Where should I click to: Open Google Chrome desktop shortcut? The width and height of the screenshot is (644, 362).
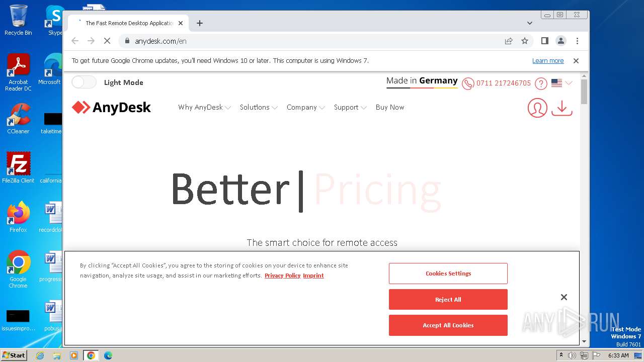tap(18, 269)
